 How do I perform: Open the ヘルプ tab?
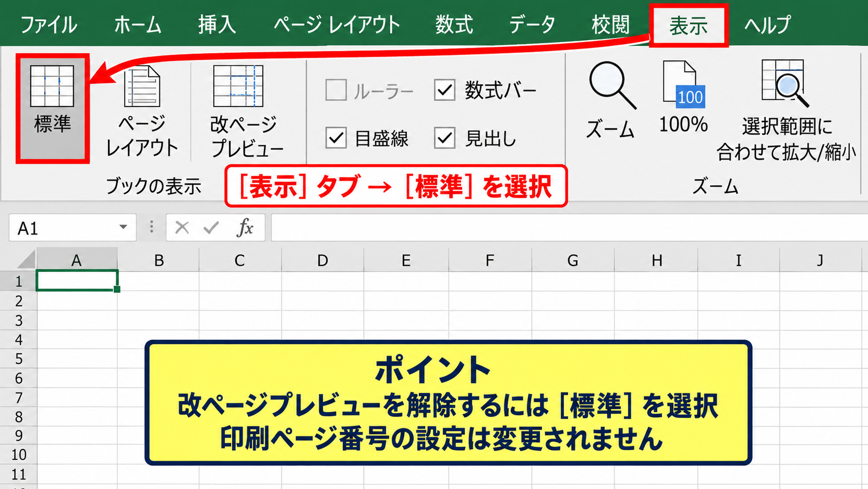pyautogui.click(x=767, y=24)
